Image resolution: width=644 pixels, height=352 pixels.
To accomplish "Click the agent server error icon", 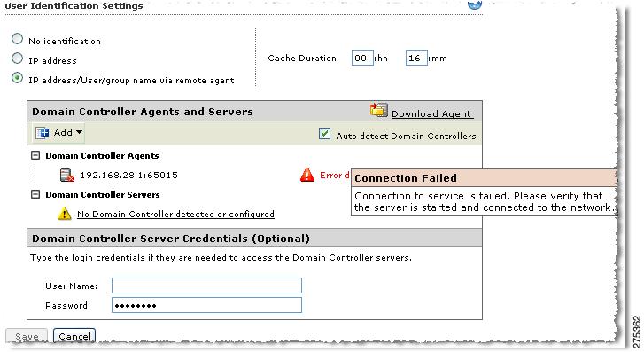I will pos(67,176).
